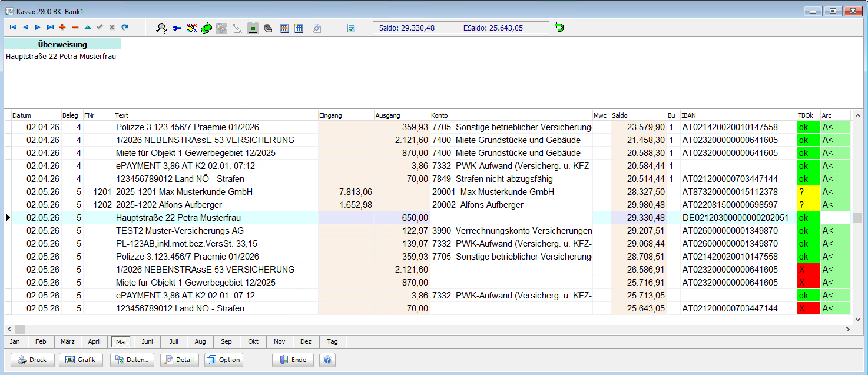This screenshot has height=375, width=868.
Task: Click the calendar grid toolbar icon
Action: coord(299,28)
